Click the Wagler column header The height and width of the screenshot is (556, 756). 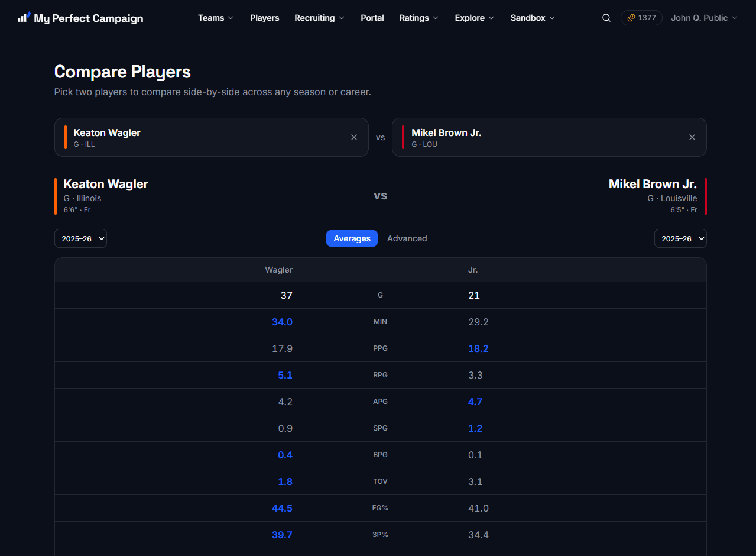click(x=279, y=270)
